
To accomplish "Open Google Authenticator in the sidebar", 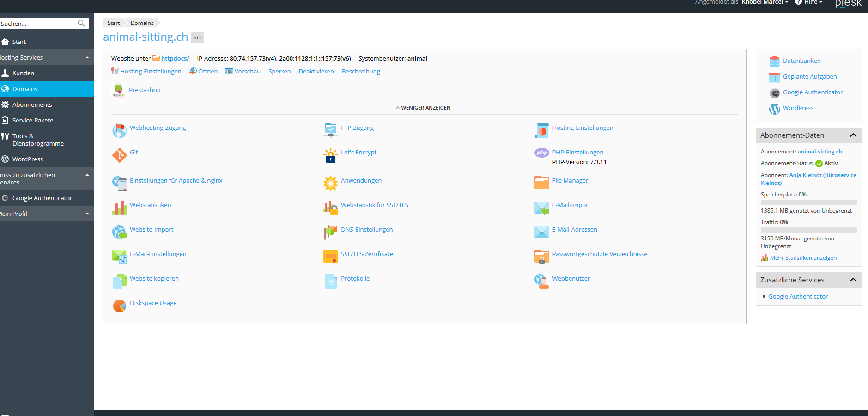I will (x=47, y=198).
